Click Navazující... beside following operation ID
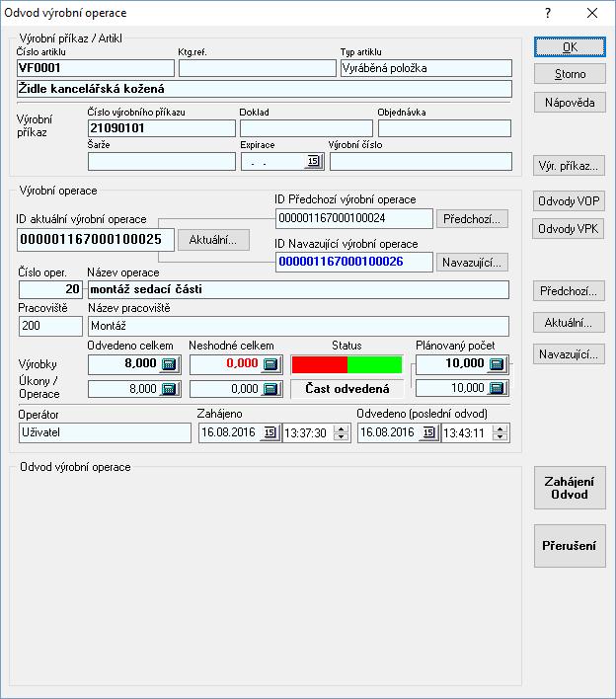 (x=472, y=263)
